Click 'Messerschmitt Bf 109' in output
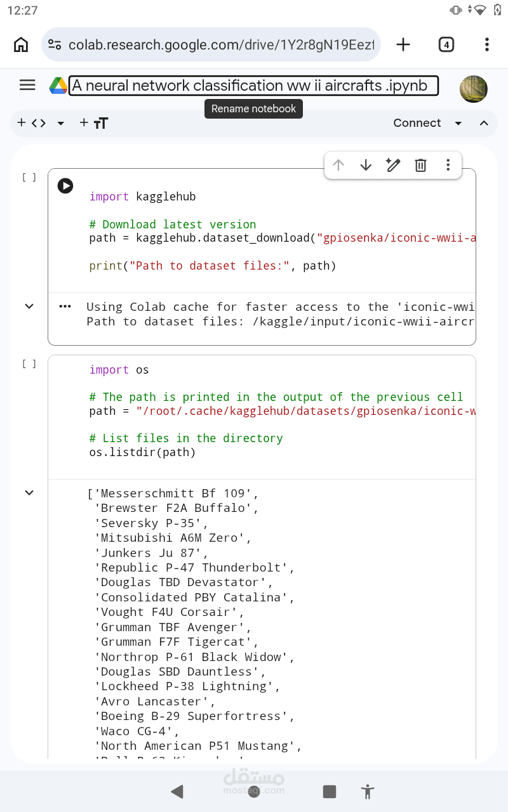 [176, 494]
